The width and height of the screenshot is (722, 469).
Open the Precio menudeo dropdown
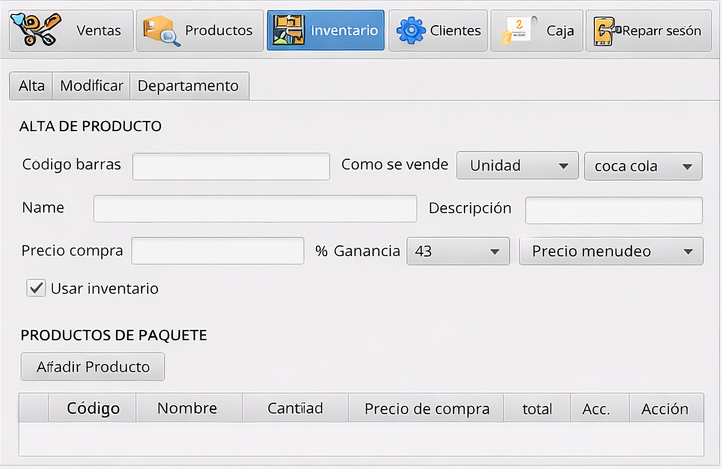[x=611, y=251]
